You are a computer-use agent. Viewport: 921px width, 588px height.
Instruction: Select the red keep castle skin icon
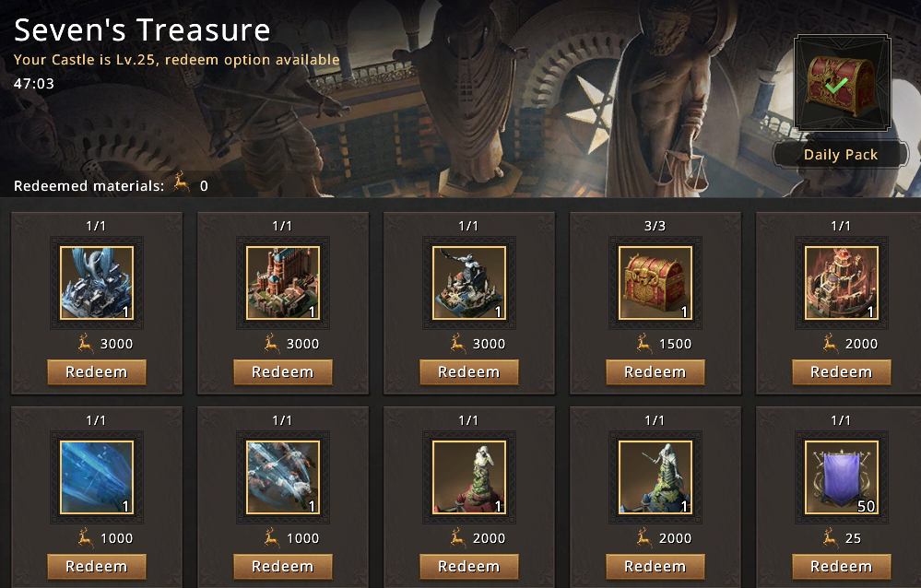[283, 283]
